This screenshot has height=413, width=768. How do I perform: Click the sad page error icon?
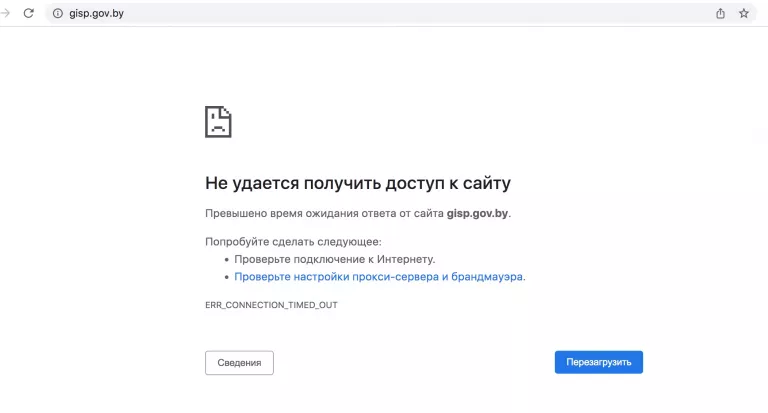218,121
